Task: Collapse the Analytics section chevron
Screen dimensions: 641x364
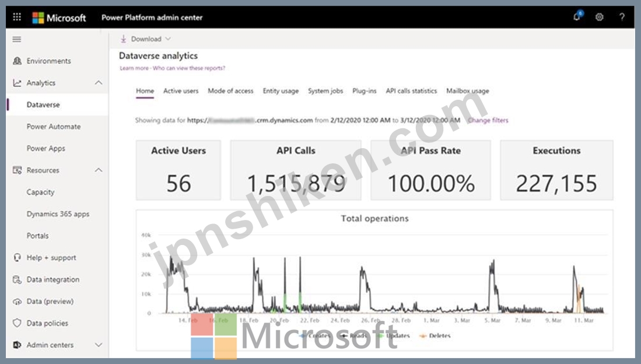Action: pyautogui.click(x=99, y=83)
